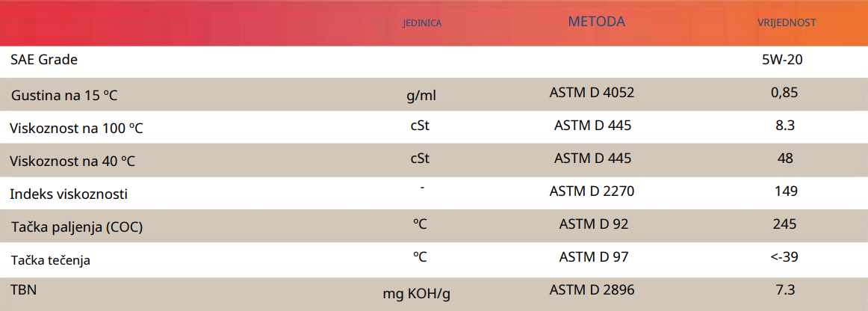Select the SAE Grade row label
Image resolution: width=868 pixels, height=311 pixels.
44,59
